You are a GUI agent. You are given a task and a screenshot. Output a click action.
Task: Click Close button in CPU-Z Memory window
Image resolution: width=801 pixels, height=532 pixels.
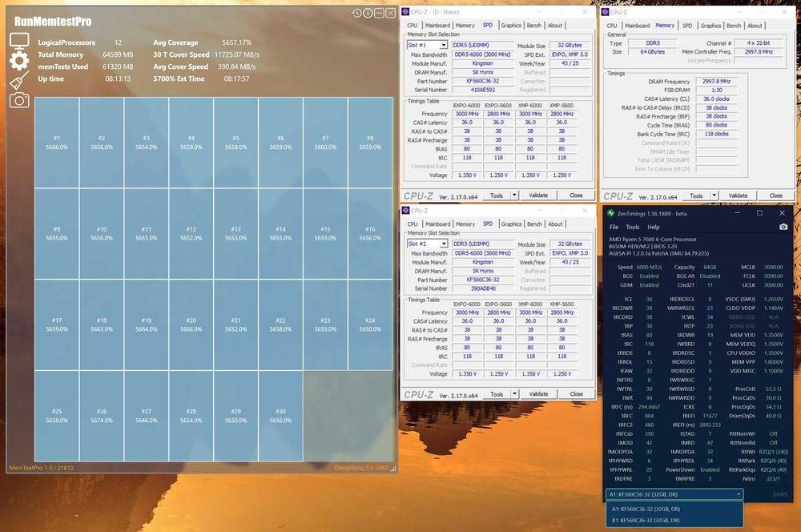pyautogui.click(x=776, y=195)
